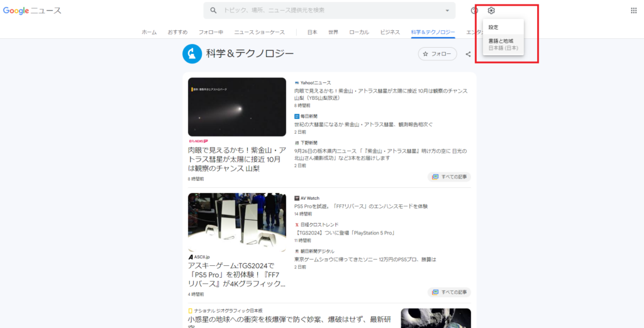The image size is (644, 328).
Task: Open 日経クロストレンド TGS2024 article
Action: 345,232
